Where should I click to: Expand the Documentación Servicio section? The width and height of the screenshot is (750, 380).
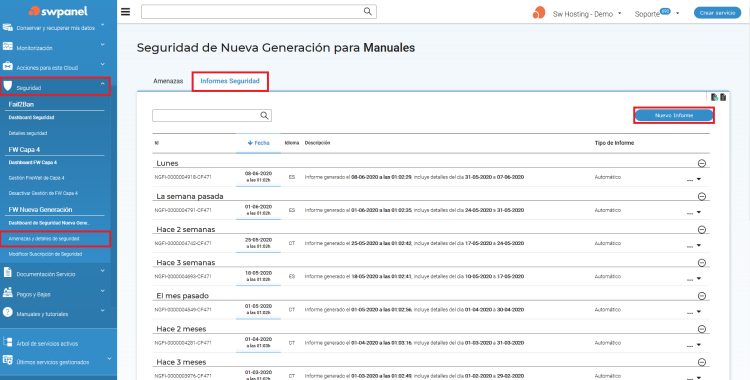click(102, 270)
